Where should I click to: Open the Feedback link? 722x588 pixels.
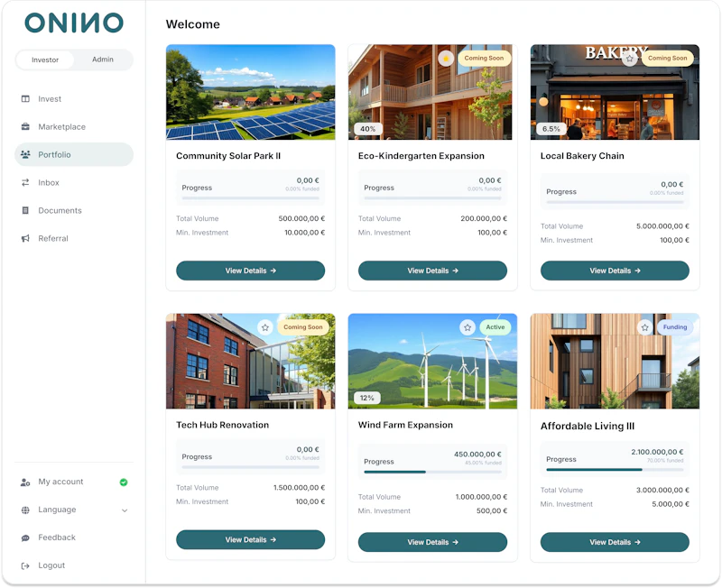click(x=57, y=537)
